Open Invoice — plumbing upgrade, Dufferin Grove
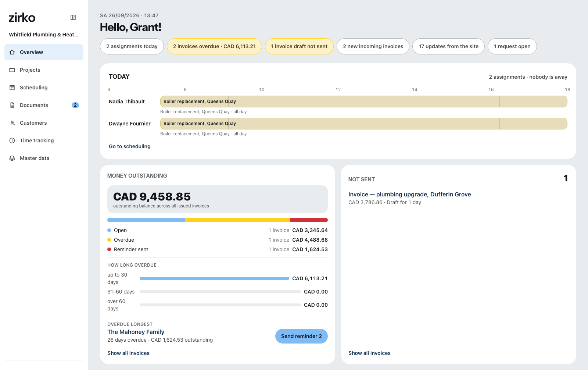Screen dimensions: 588x370 [409, 194]
